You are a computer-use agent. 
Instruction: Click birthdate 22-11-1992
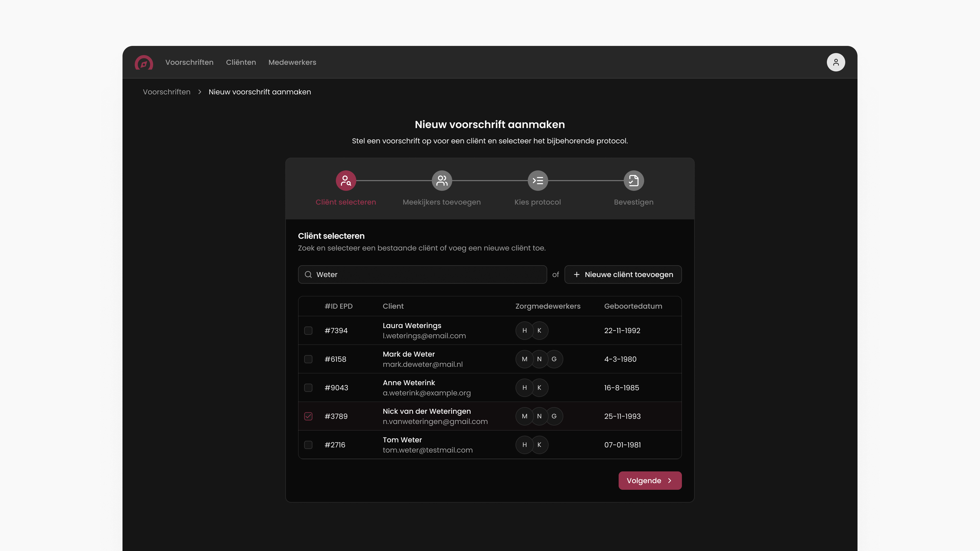pos(622,330)
